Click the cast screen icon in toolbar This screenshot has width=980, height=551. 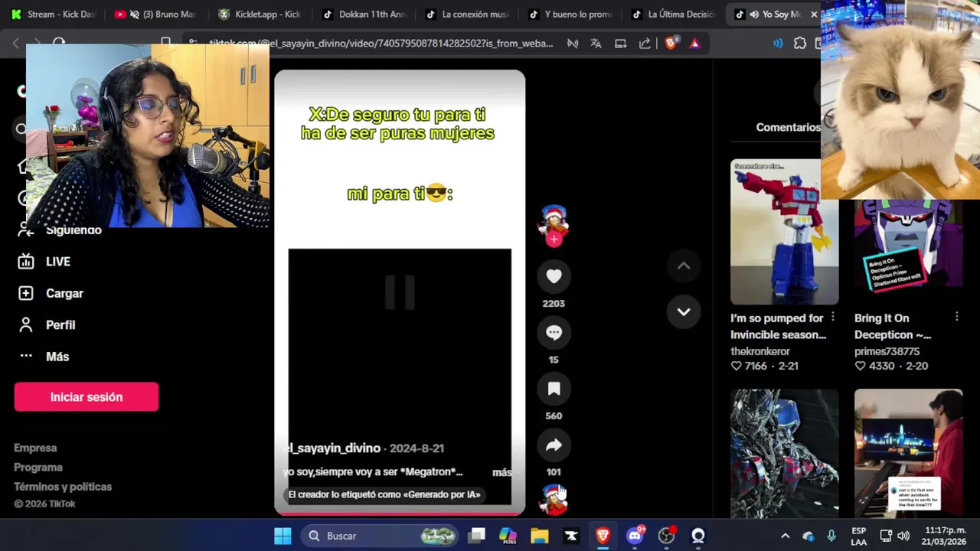pyautogui.click(x=620, y=44)
